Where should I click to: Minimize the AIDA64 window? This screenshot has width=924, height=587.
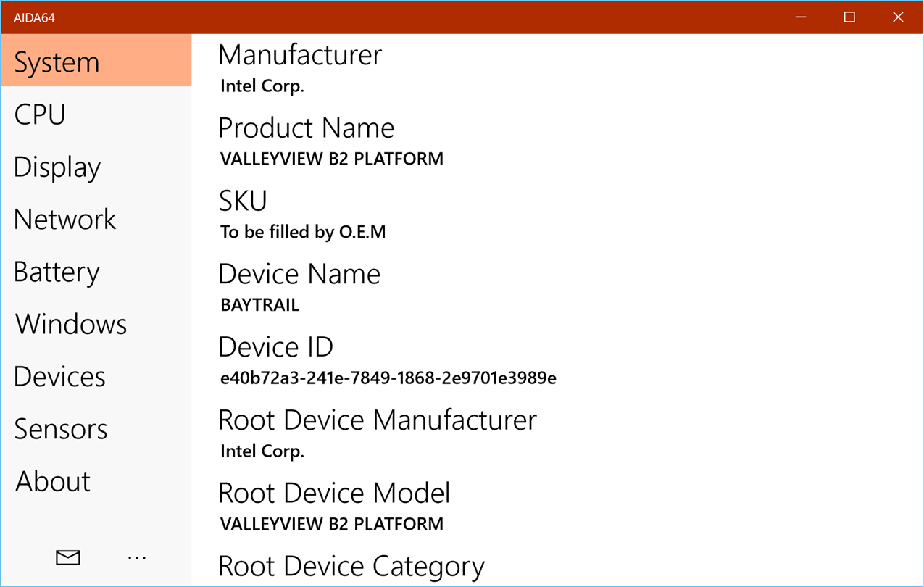pyautogui.click(x=801, y=17)
